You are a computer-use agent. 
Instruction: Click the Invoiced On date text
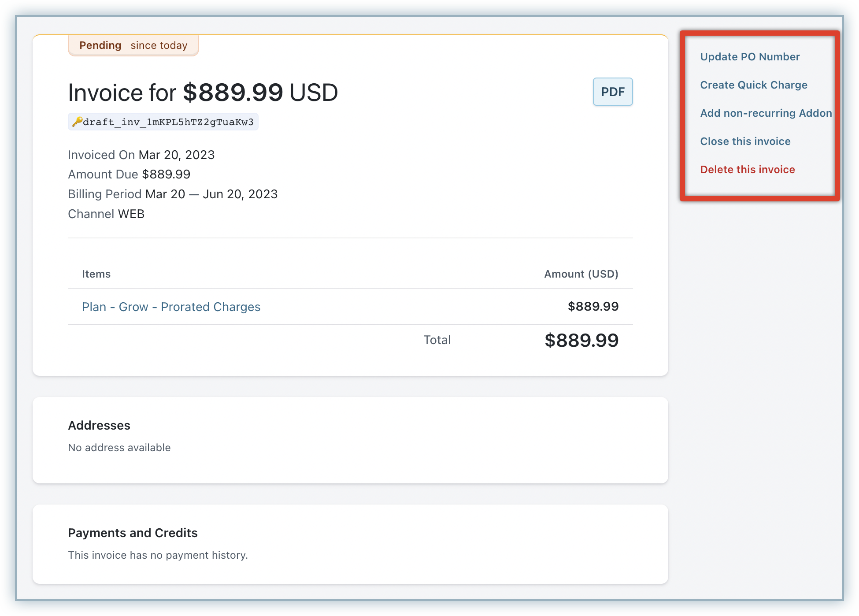point(176,155)
